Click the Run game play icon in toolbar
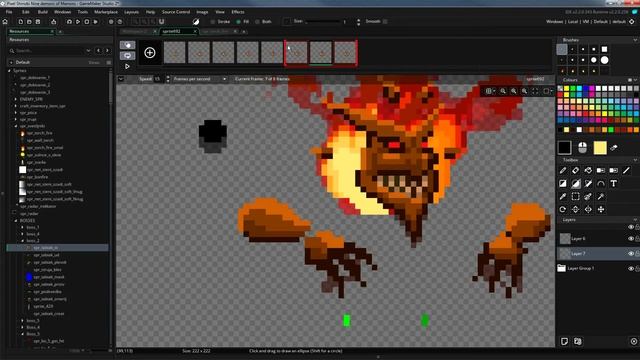The height and width of the screenshot is (360, 640). point(78,22)
